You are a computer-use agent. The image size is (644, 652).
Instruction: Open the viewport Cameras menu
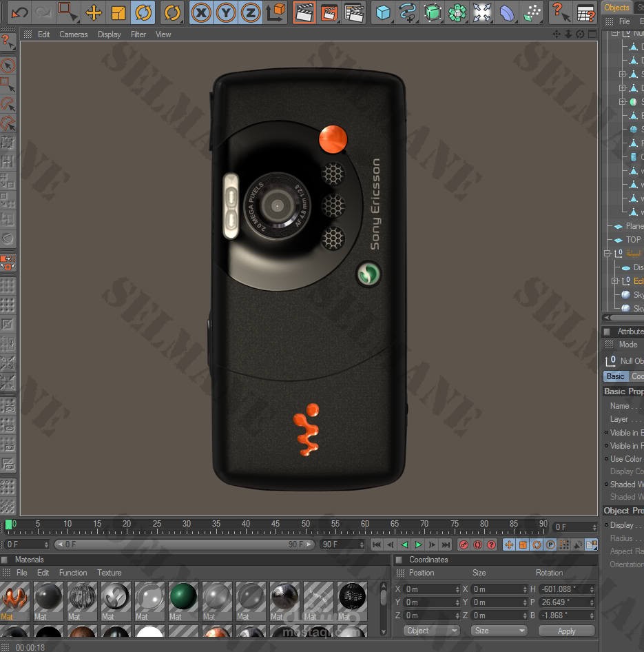tap(74, 34)
